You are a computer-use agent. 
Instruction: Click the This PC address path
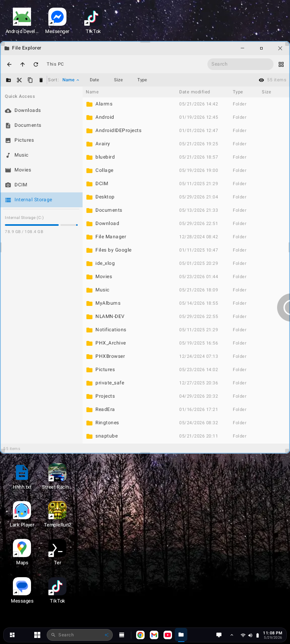(x=55, y=64)
